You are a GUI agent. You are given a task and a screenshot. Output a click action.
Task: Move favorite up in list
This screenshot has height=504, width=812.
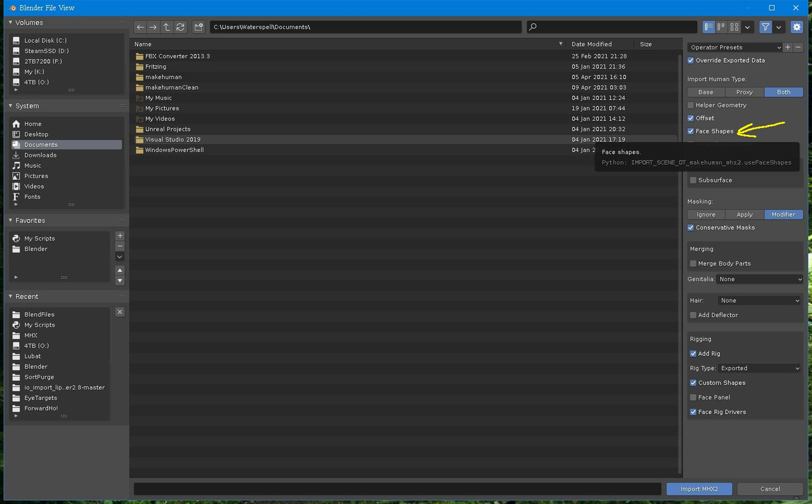[120, 271]
